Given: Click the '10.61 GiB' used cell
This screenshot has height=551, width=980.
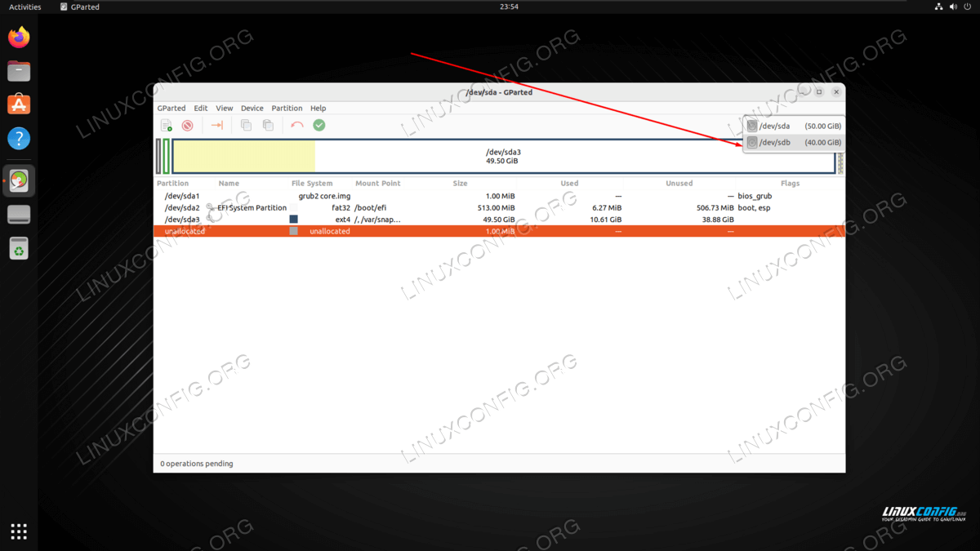Looking at the screenshot, I should [605, 220].
